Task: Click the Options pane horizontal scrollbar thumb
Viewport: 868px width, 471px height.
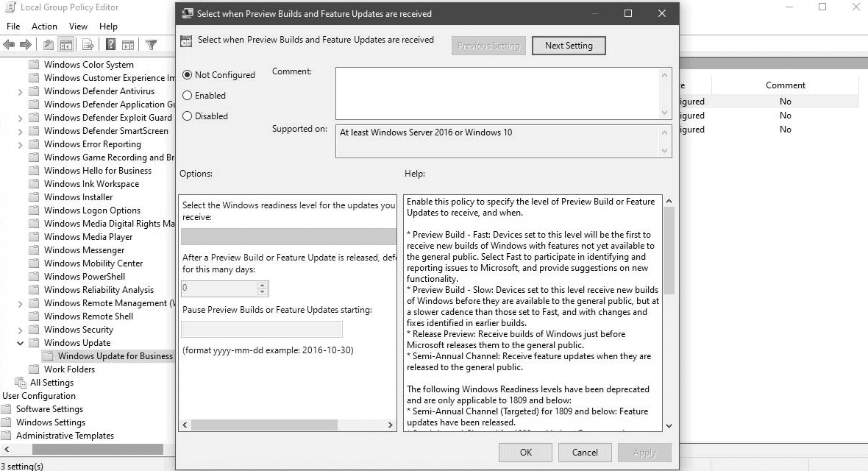Action: pyautogui.click(x=264, y=425)
